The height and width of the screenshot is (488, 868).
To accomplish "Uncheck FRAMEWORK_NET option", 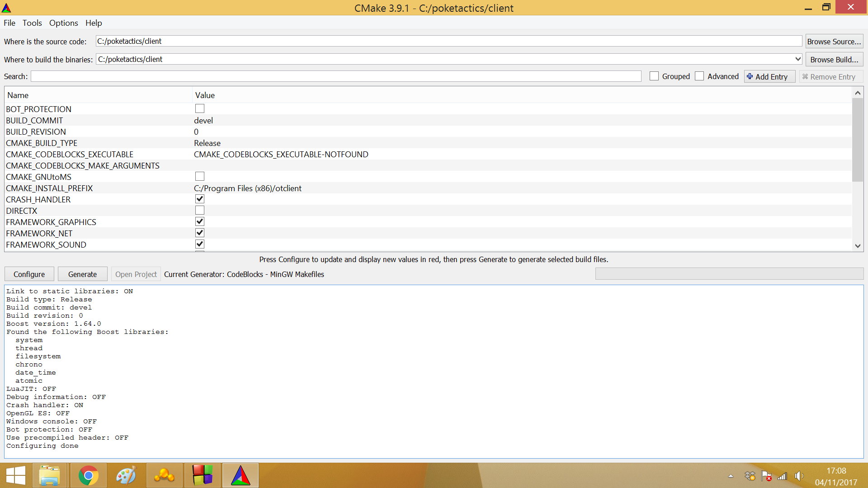I will (x=200, y=233).
